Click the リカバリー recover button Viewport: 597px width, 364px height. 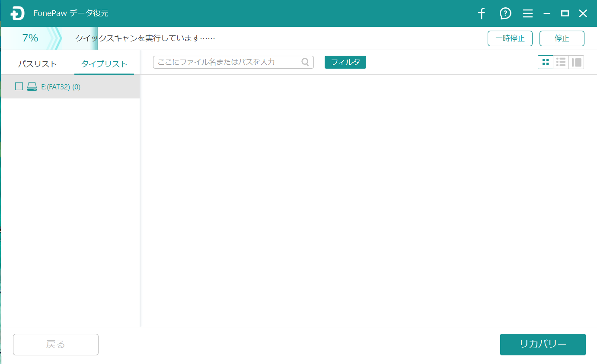pyautogui.click(x=543, y=344)
